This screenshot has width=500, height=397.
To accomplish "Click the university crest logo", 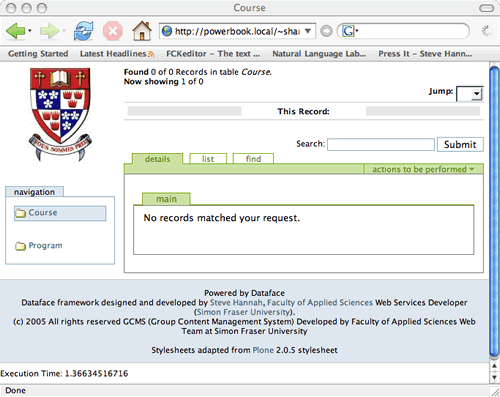I will click(x=60, y=115).
